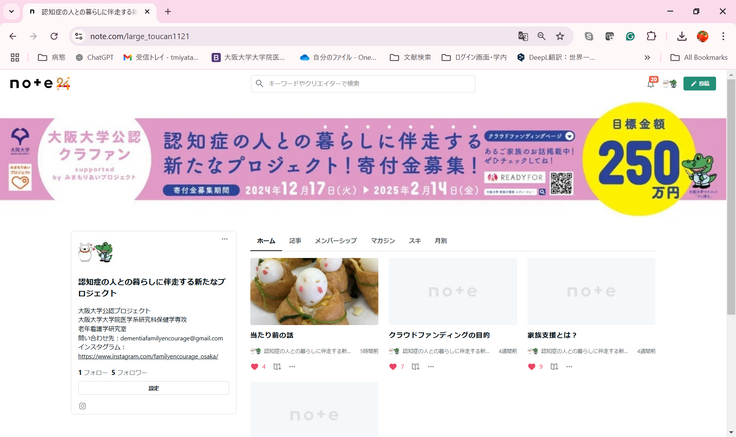736x437 pixels.
Task: Reload the page with the refresh icon
Action: (x=54, y=36)
